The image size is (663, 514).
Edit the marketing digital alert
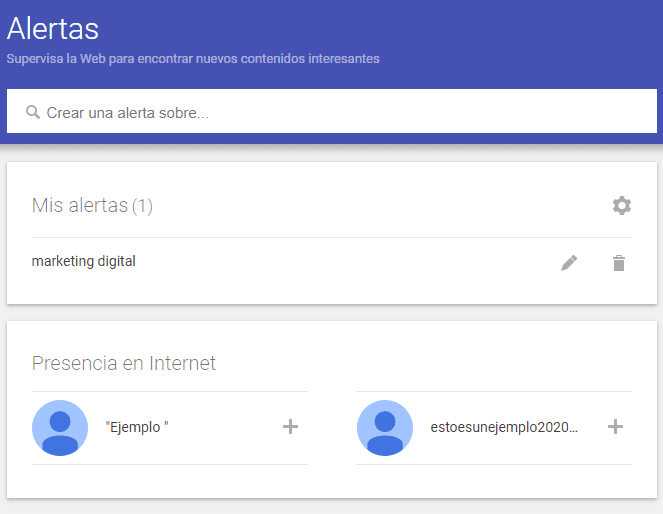coord(569,263)
